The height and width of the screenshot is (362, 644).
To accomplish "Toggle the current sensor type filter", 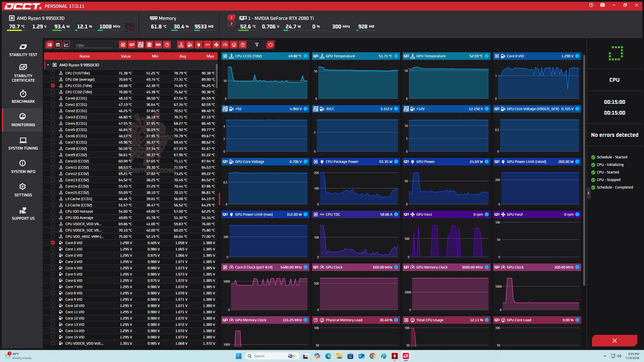I will pyautogui.click(x=208, y=45).
